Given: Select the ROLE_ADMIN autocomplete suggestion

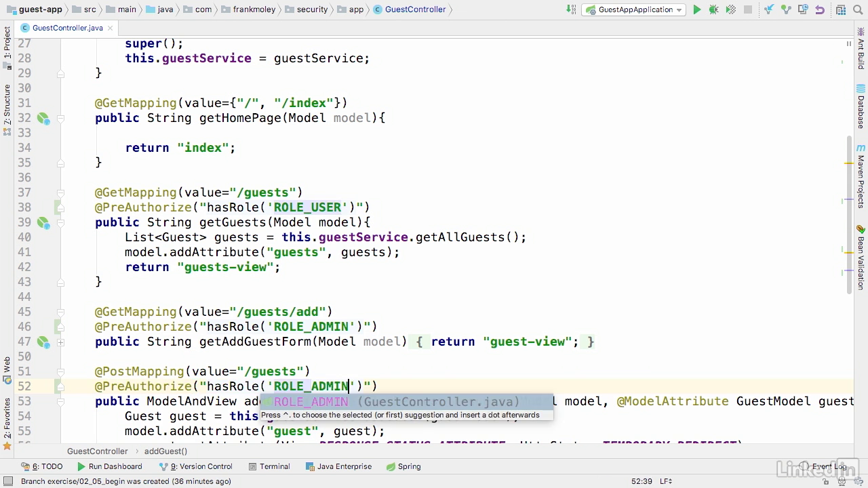Looking at the screenshot, I should click(x=406, y=402).
